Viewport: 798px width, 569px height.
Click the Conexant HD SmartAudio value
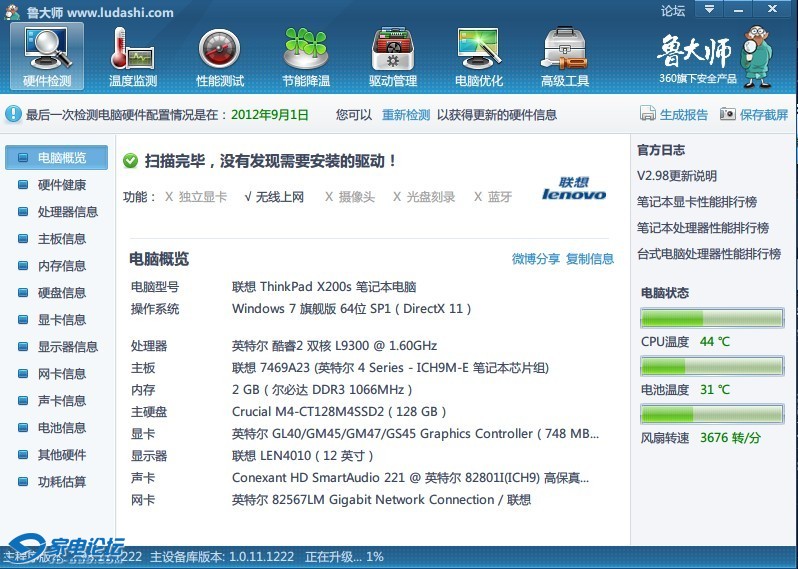[x=410, y=478]
